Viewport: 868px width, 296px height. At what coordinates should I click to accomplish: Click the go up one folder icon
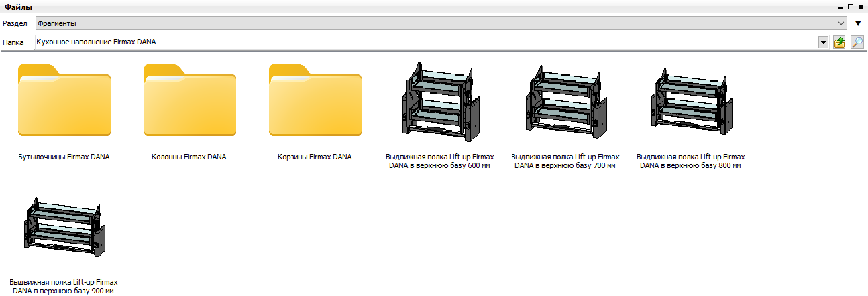[839, 42]
